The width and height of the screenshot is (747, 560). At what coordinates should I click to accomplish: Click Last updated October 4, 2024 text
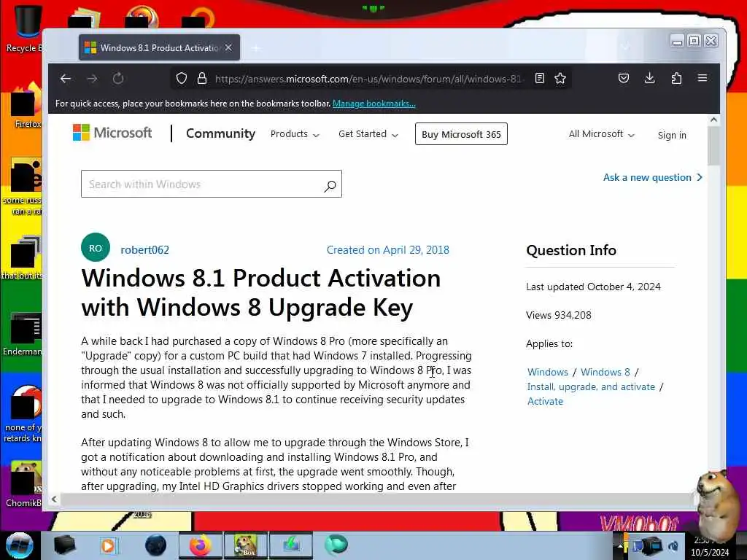pos(593,287)
